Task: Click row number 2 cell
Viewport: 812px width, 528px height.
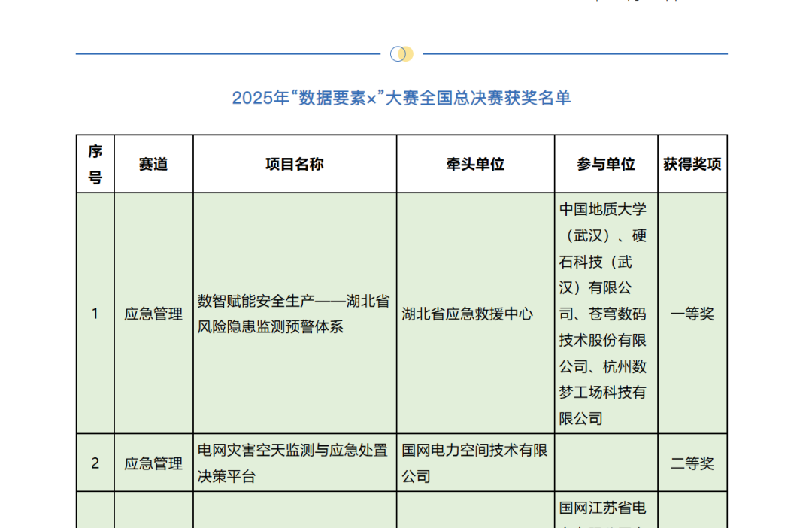Action: click(95, 463)
